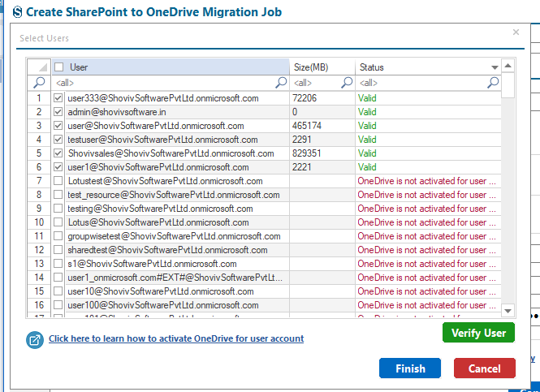Click the user100@ShovivSoftwarePvtLtd.onmicrosoft.com name
Viewport: 540px width, 392px height.
(163, 305)
